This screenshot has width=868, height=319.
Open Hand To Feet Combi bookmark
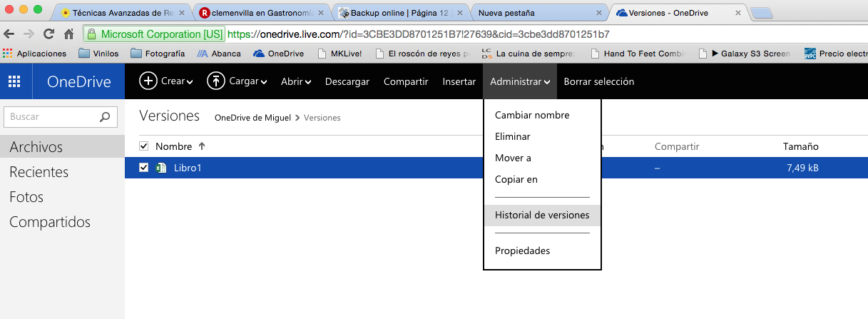(x=638, y=53)
